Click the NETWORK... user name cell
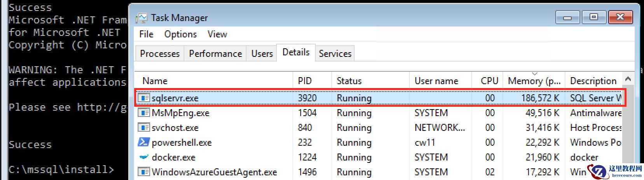The height and width of the screenshot is (180, 644). coord(439,128)
